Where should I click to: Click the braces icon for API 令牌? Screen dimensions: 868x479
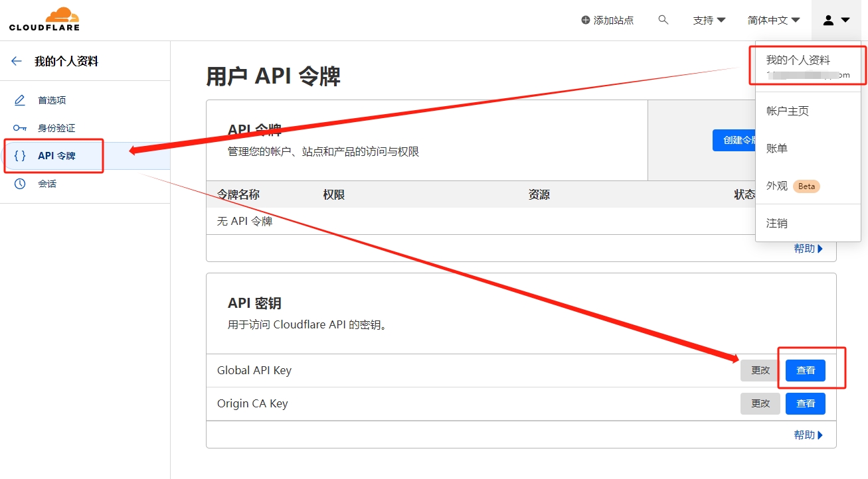20,156
